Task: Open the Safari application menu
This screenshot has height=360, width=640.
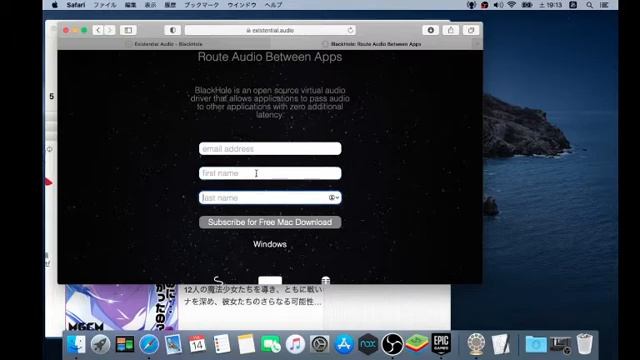Action: (x=76, y=5)
